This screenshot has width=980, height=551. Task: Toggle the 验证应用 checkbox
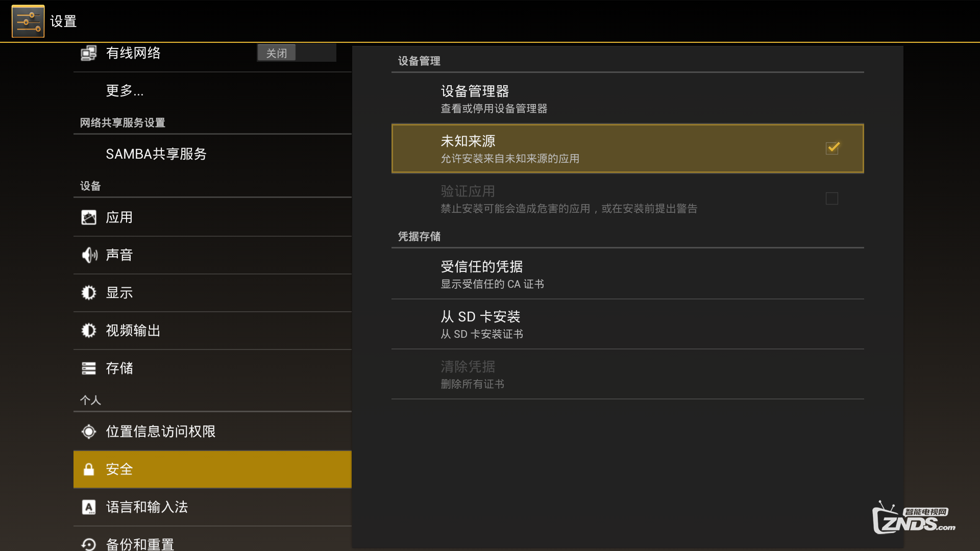pos(832,198)
